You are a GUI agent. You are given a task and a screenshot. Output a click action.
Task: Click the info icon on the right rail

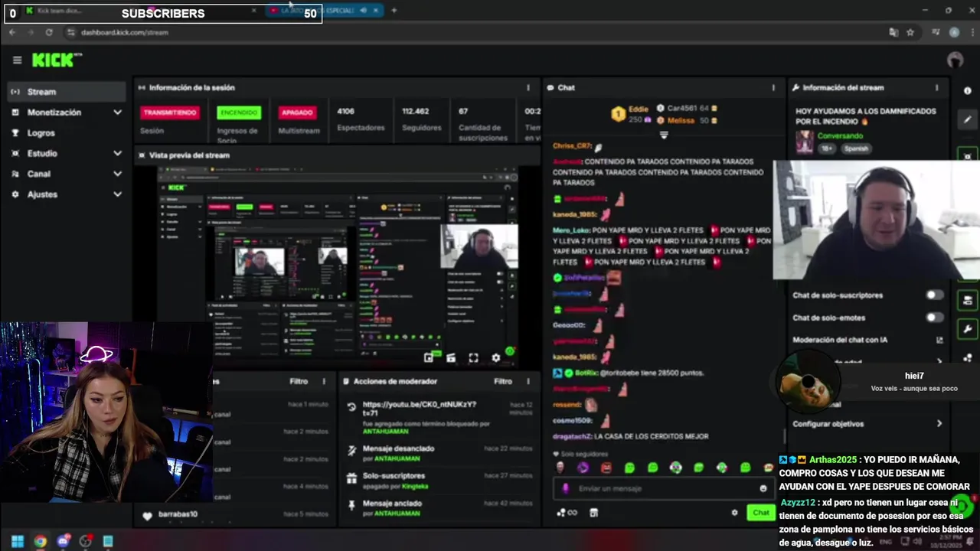(968, 90)
